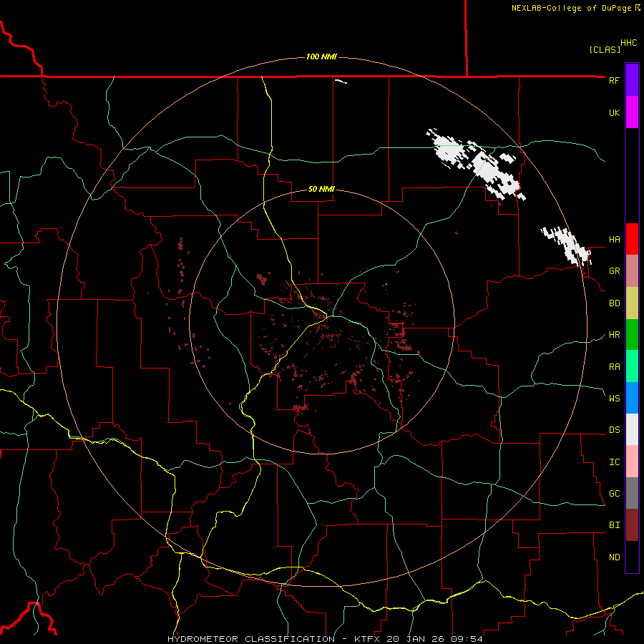
Task: Click the radar site center where the highways converge
Action: click(328, 316)
